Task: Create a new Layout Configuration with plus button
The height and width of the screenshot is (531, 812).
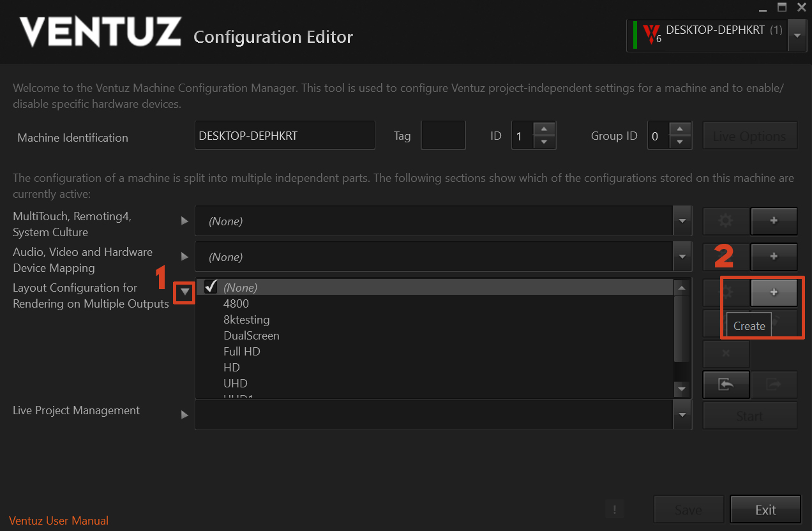Action: tap(774, 292)
